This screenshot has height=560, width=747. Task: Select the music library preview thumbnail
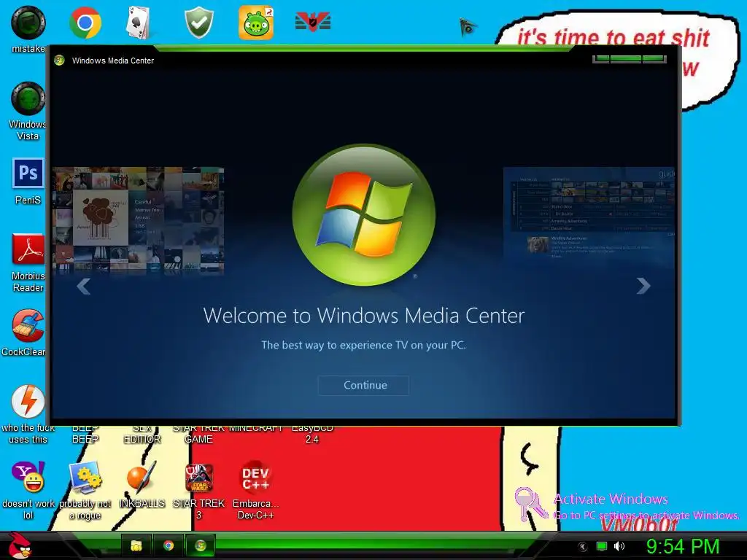138,220
